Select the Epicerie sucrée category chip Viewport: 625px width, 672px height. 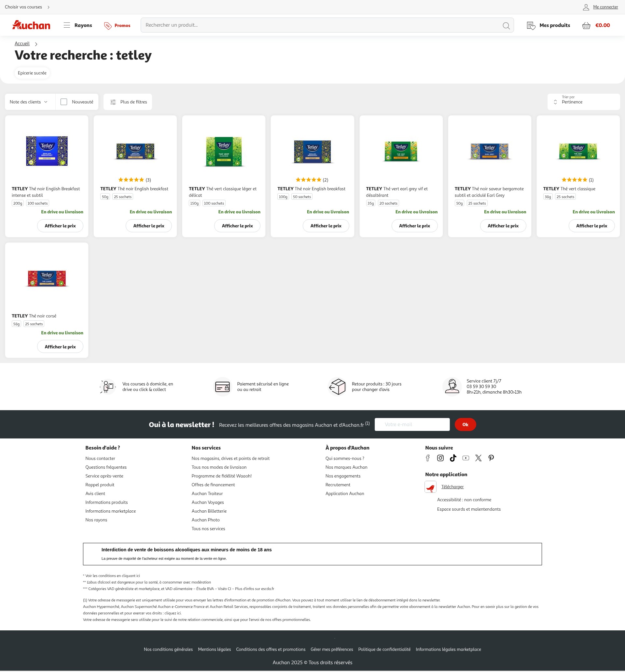32,73
